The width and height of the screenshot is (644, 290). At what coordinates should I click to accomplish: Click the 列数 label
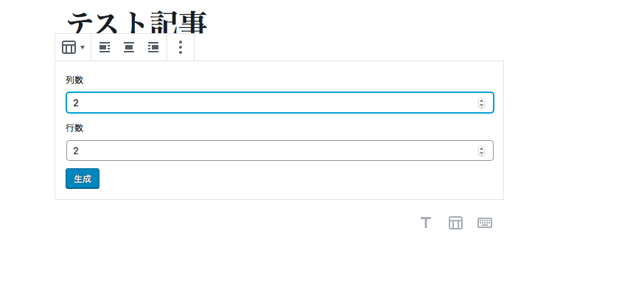pyautogui.click(x=74, y=80)
